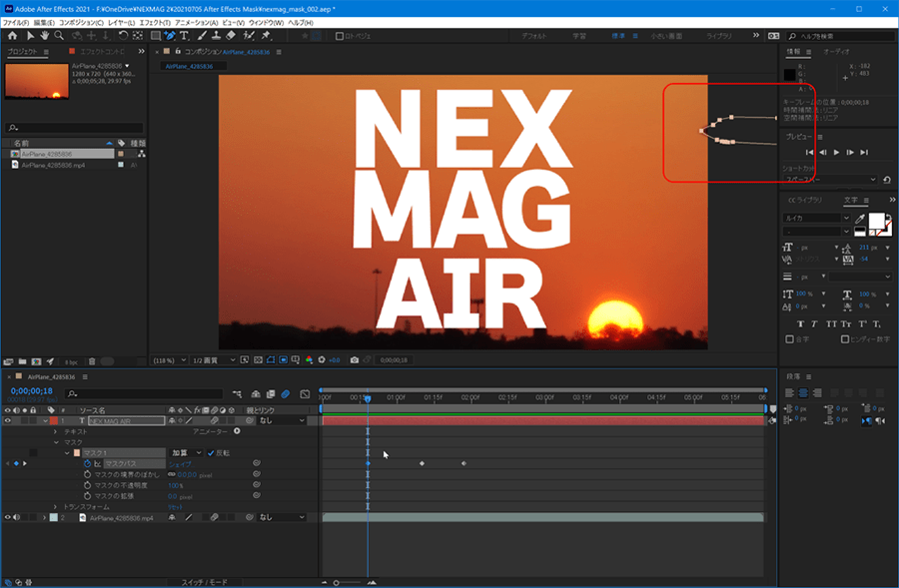Toggle stopwatch for マスクの不透明度
This screenshot has width=899, height=588.
tap(87, 485)
